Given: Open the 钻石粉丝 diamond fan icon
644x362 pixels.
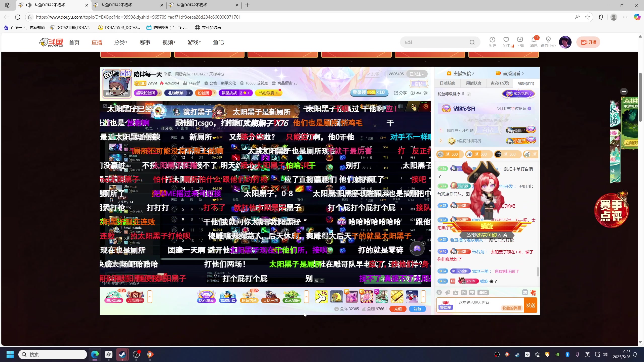Looking at the screenshot, I should point(206,297).
